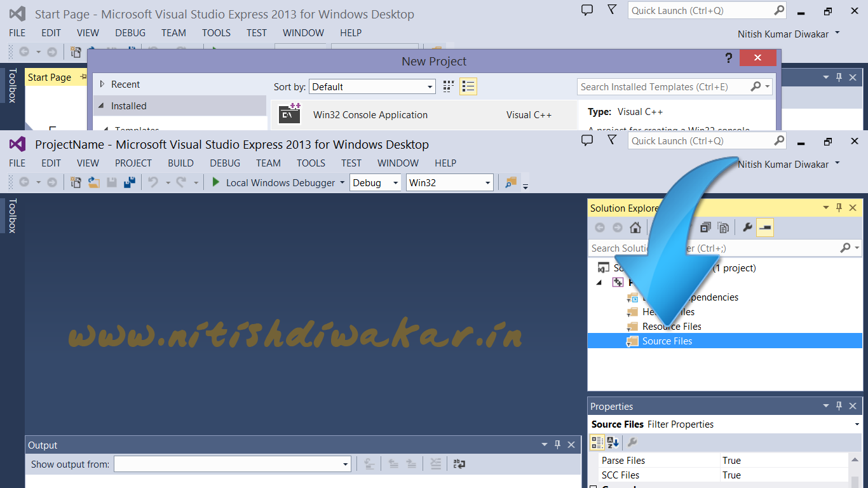Switch to medium icons view in New Project dialog

[449, 86]
